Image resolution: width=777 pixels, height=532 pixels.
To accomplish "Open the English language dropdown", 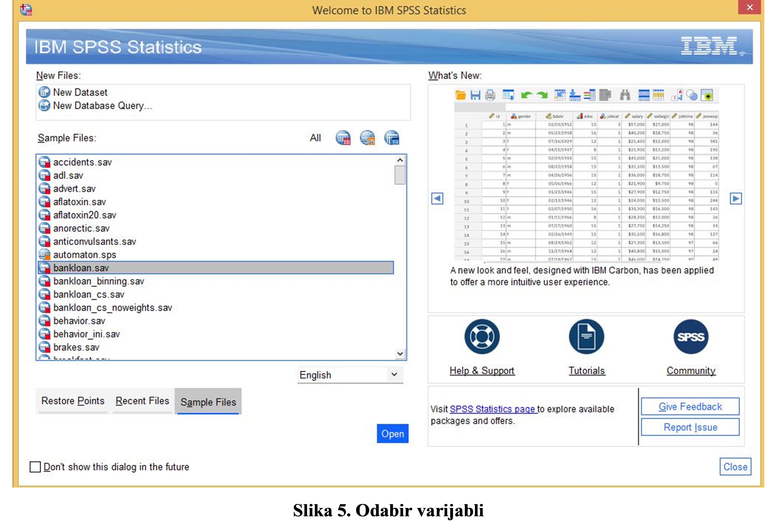I will 350,375.
